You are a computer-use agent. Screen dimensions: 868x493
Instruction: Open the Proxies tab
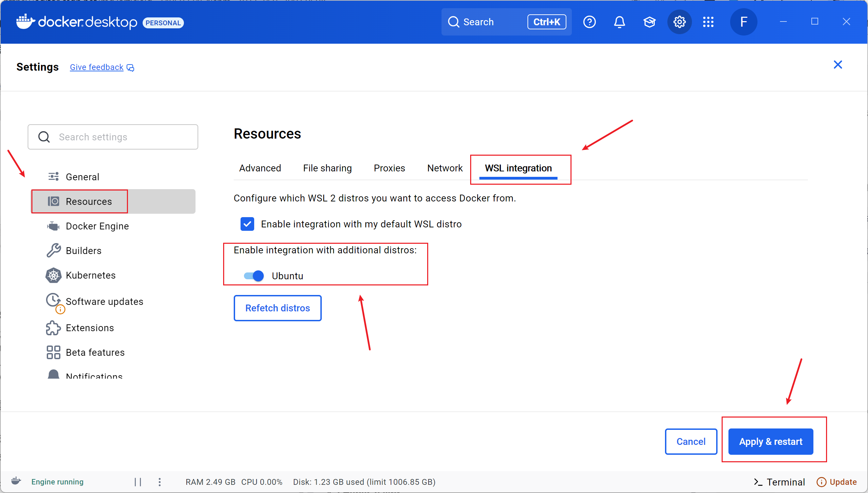[x=389, y=168]
